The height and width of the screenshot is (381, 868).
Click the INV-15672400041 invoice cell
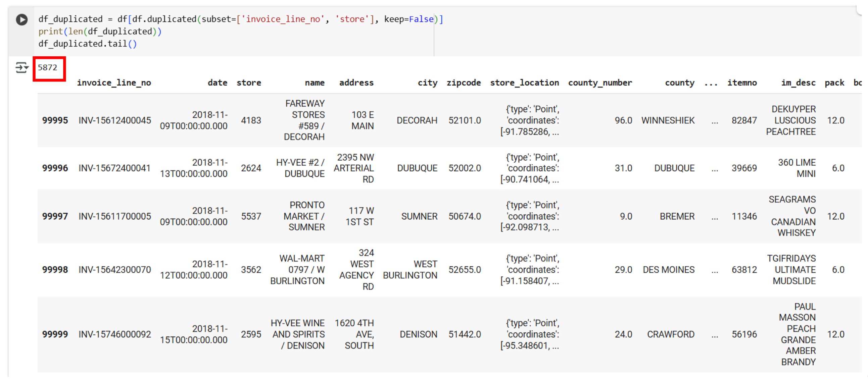click(114, 168)
